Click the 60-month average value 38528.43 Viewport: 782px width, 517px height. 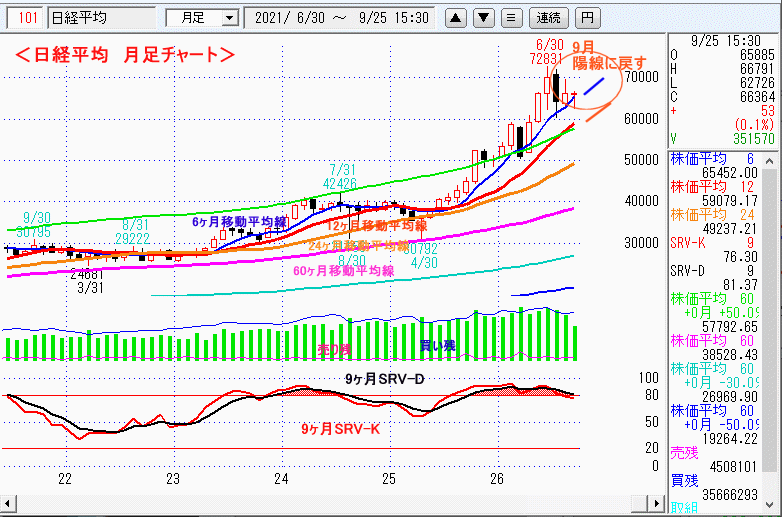coord(730,355)
